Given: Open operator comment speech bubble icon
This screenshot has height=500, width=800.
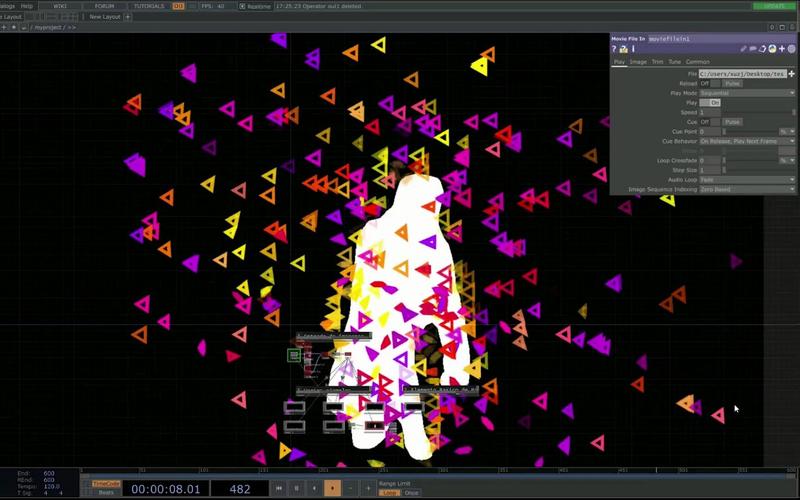Looking at the screenshot, I should 753,49.
